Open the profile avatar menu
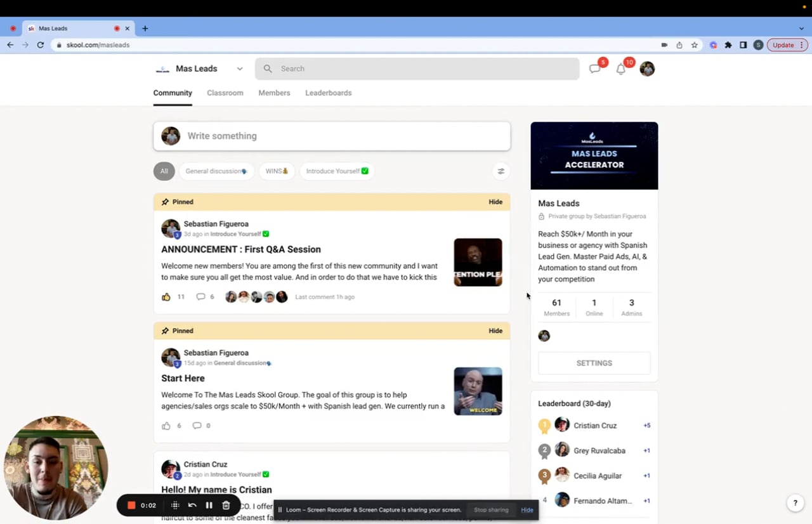 click(647, 69)
